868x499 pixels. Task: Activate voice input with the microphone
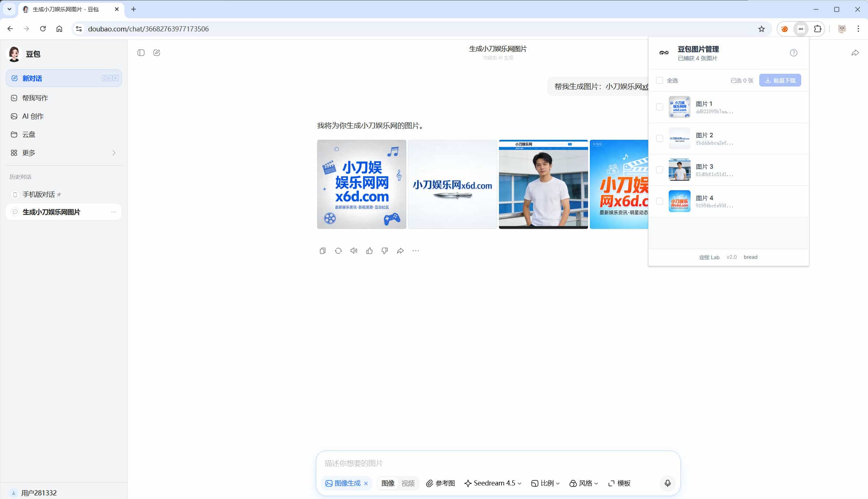click(668, 483)
